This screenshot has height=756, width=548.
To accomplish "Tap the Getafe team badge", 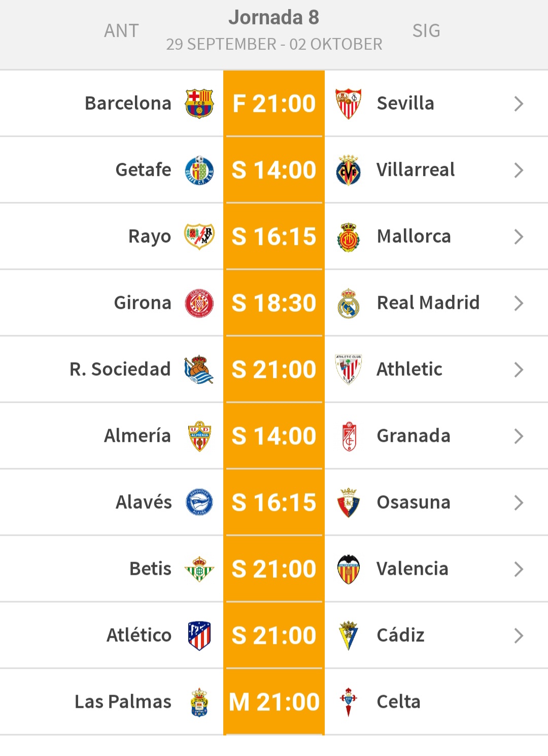I will [x=199, y=170].
